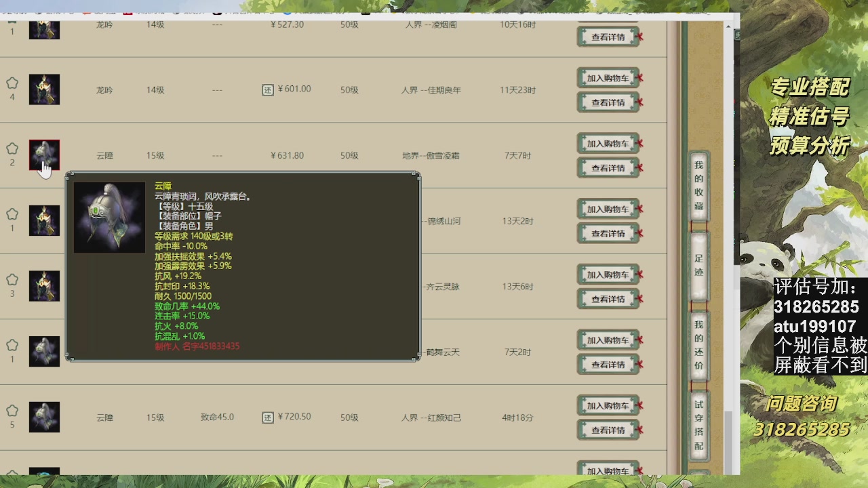Open the item thumbnail in the 齐云灵脉 row

click(x=44, y=286)
